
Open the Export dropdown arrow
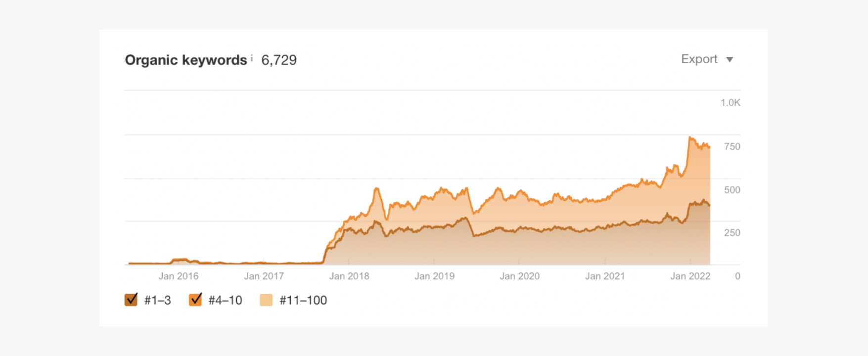(x=730, y=60)
